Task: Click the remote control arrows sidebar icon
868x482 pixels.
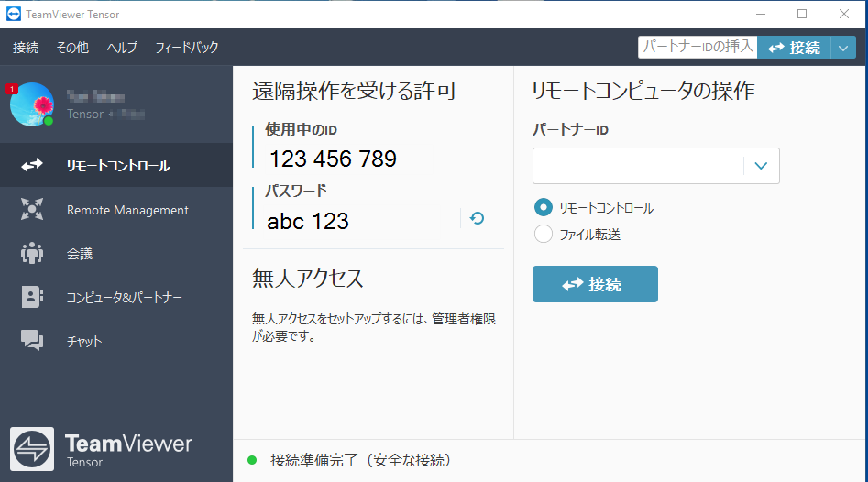Action: tap(31, 165)
